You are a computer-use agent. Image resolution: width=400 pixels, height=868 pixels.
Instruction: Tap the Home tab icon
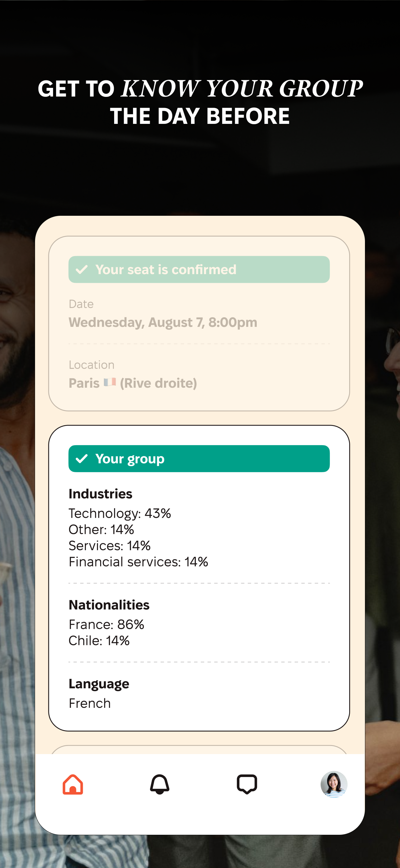[73, 784]
